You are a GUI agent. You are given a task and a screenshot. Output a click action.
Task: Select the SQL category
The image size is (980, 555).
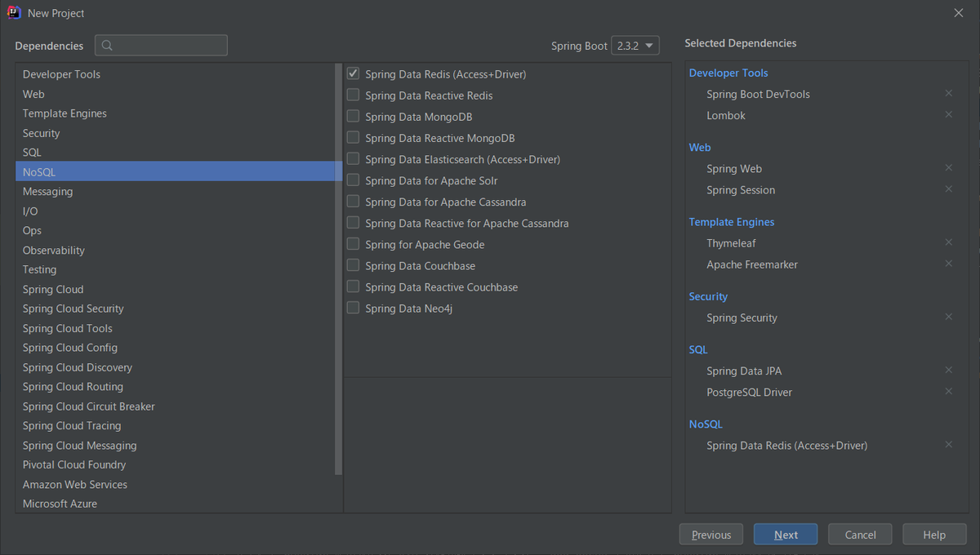point(175,153)
